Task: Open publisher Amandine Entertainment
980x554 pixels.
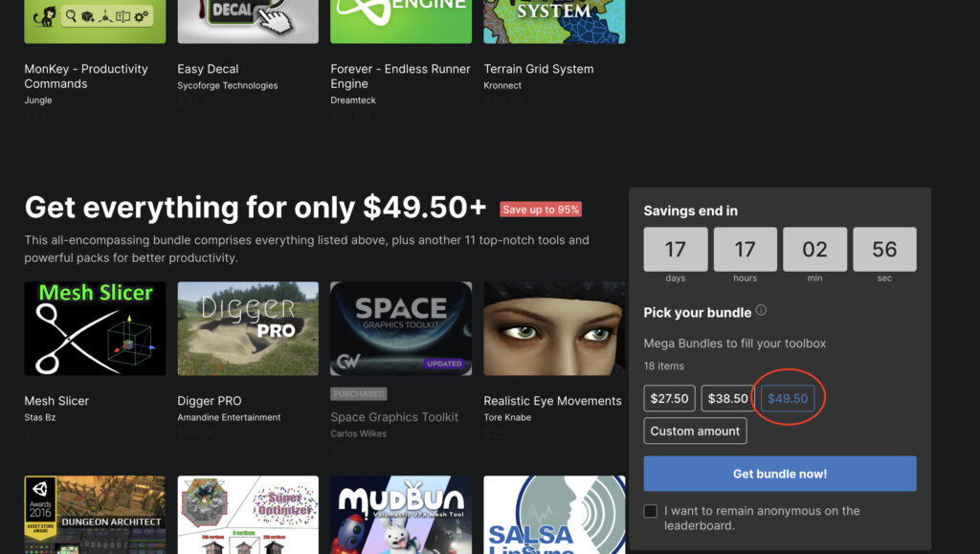Action: [x=229, y=418]
